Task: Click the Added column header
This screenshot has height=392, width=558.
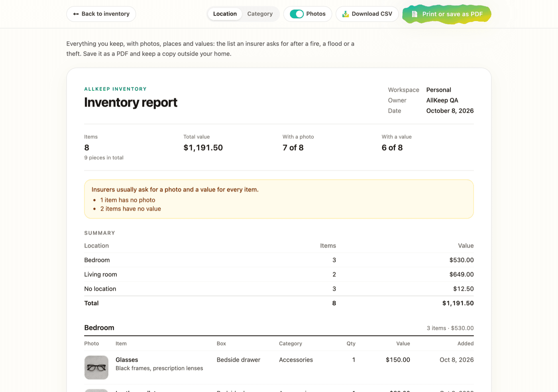Action: click(466, 343)
